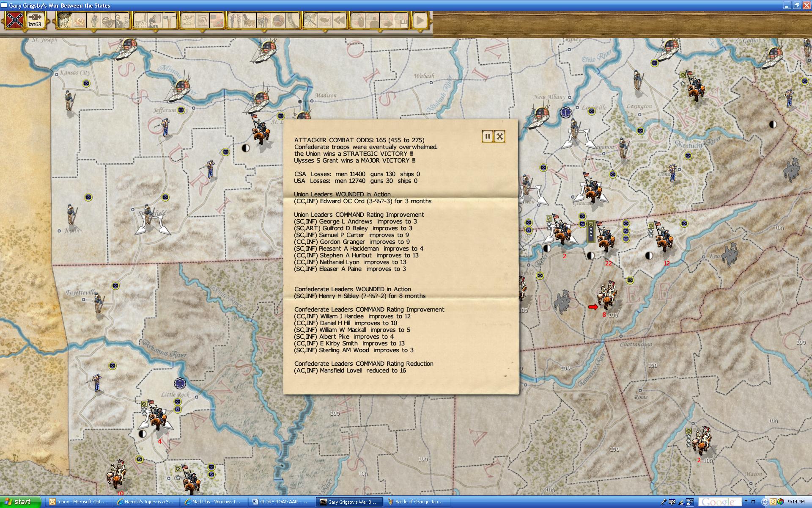Viewport: 812px width, 508px height.
Task: Click the floppy disk save icon
Action: (x=401, y=20)
